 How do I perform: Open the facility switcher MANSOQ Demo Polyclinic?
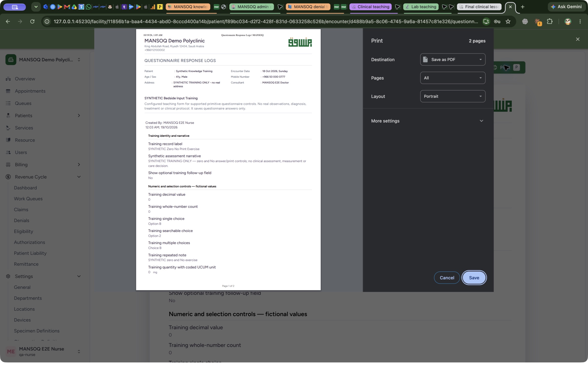coord(44,60)
